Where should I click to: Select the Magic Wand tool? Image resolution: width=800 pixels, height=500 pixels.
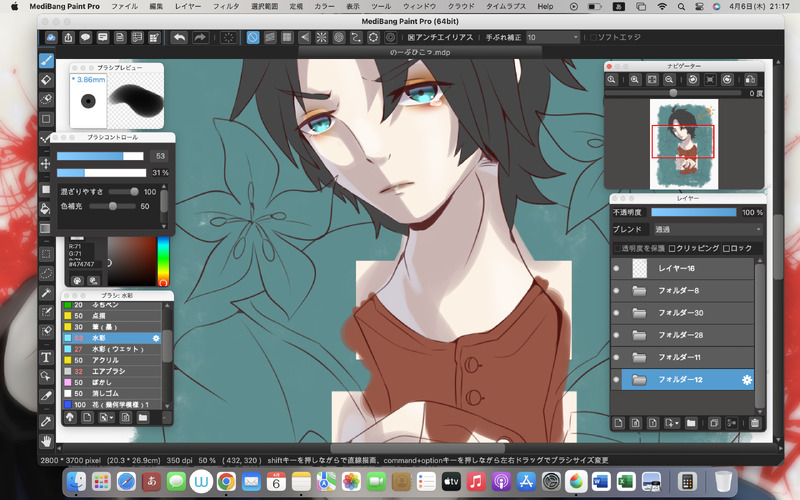(46, 292)
